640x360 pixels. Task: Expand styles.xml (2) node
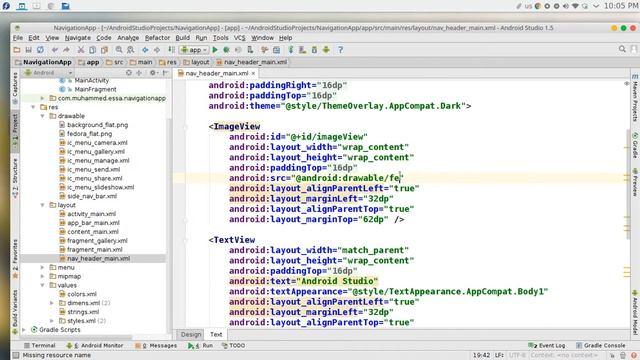[x=52, y=321]
